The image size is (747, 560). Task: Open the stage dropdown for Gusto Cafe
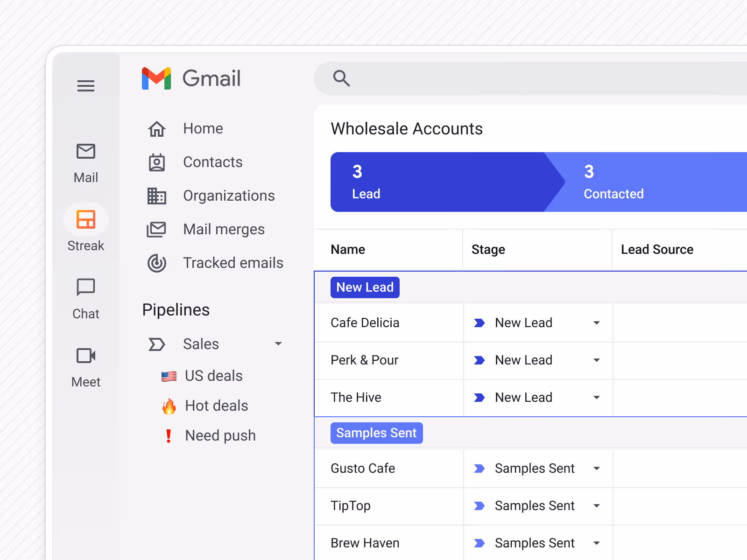(x=597, y=468)
